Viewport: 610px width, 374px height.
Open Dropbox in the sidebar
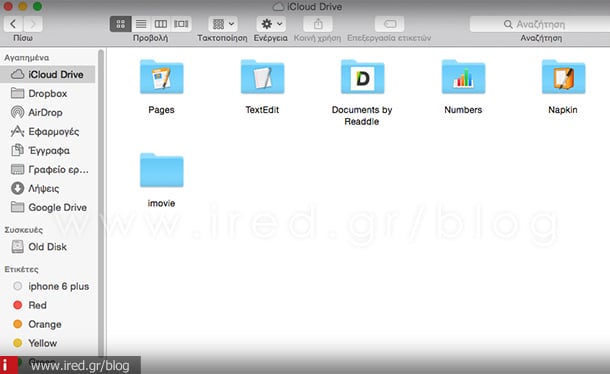click(x=47, y=93)
